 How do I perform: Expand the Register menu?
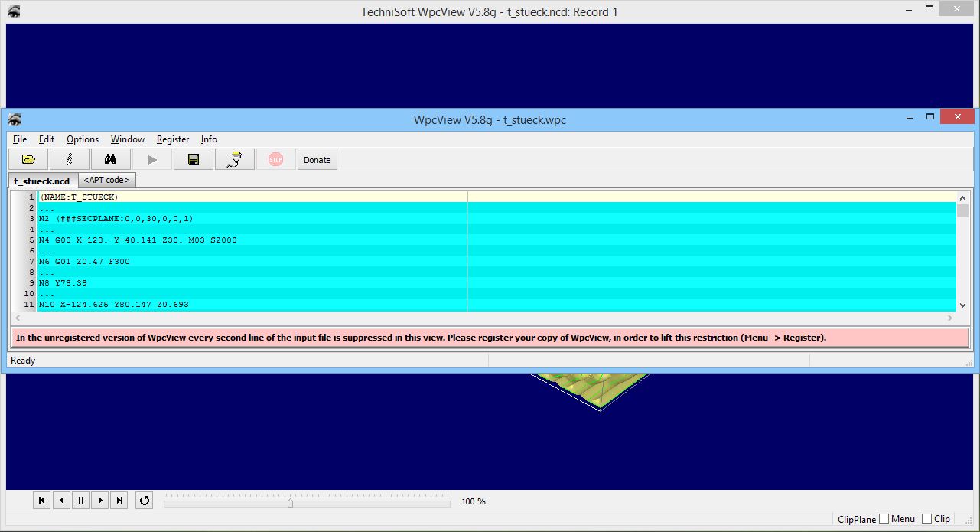(x=173, y=139)
